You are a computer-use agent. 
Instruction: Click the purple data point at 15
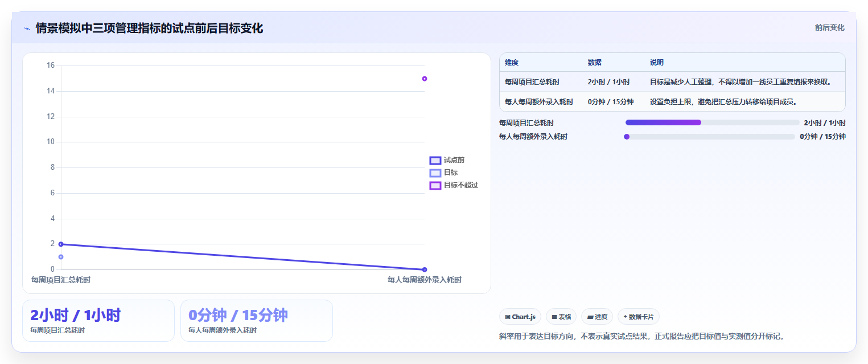pos(425,79)
